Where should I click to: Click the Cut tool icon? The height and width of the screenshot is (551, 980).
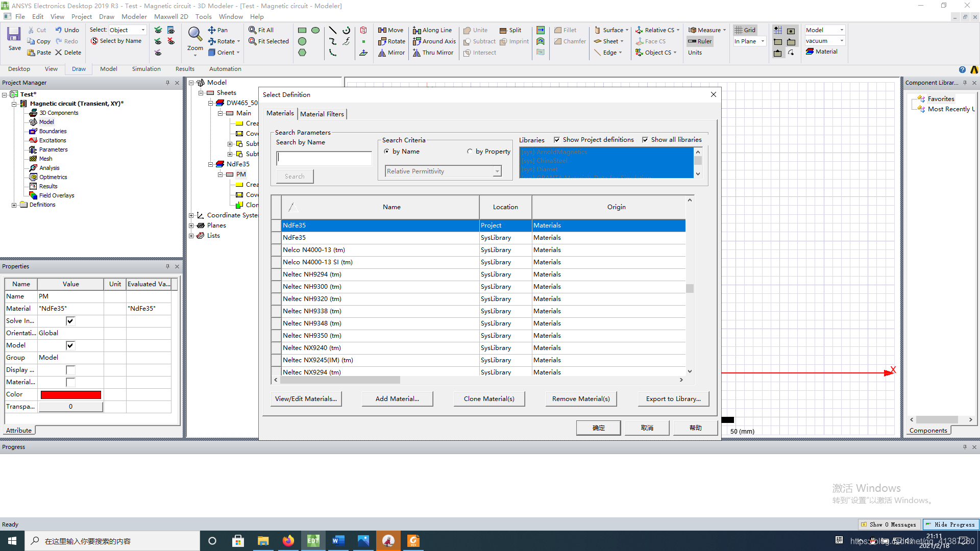(31, 30)
